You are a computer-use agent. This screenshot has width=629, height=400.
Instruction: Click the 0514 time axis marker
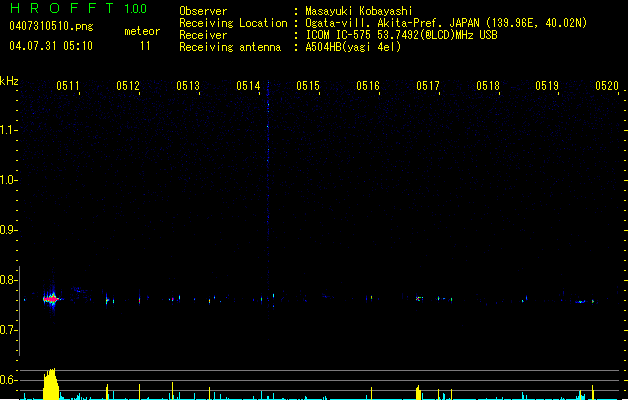[248, 86]
